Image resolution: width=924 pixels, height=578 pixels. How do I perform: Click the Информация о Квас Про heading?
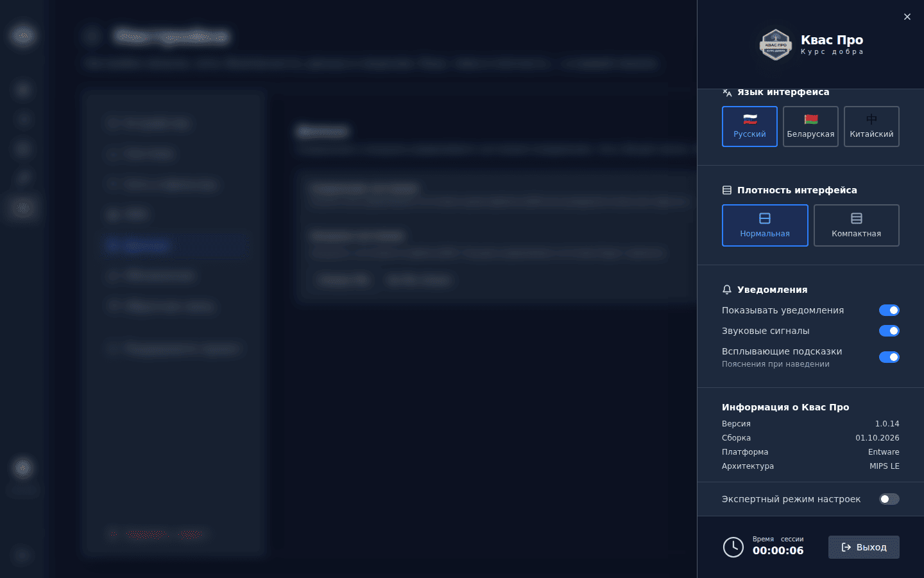(x=785, y=407)
